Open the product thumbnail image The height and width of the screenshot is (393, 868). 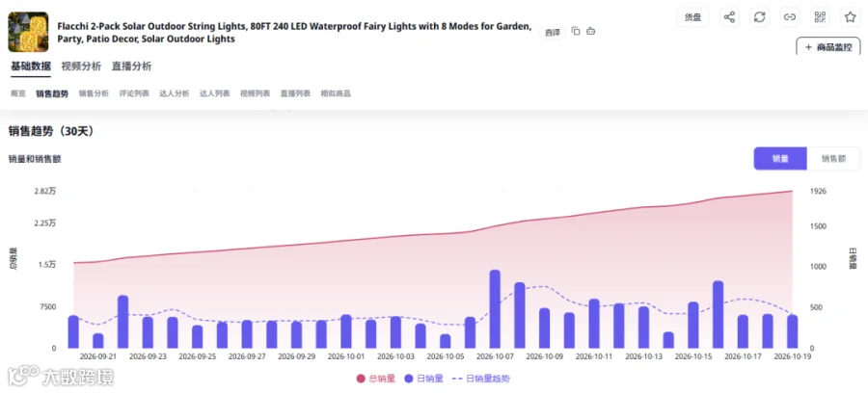tap(28, 32)
